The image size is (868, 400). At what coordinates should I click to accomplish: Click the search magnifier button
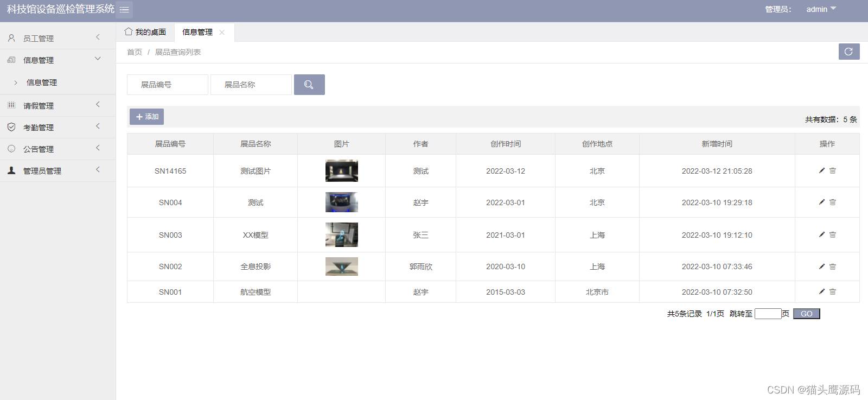(x=309, y=85)
